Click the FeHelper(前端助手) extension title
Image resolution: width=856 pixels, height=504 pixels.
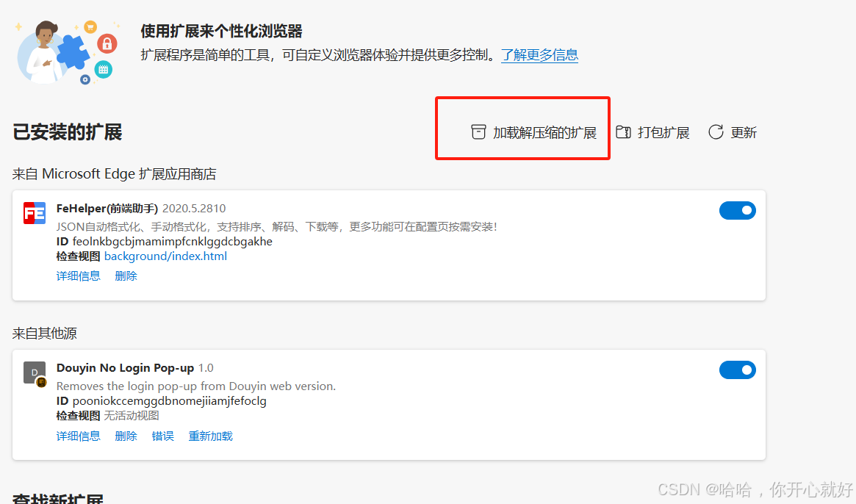click(x=107, y=209)
